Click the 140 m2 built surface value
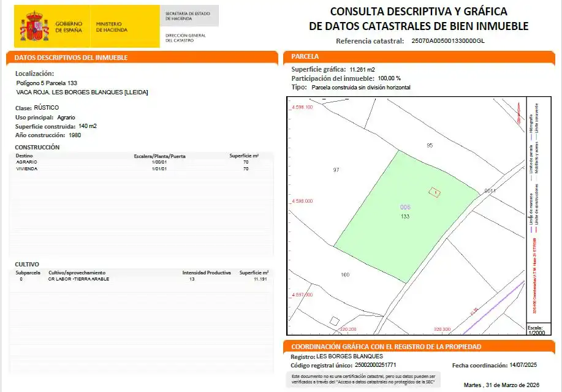Viewport: 562px width, 392px height. (x=88, y=126)
